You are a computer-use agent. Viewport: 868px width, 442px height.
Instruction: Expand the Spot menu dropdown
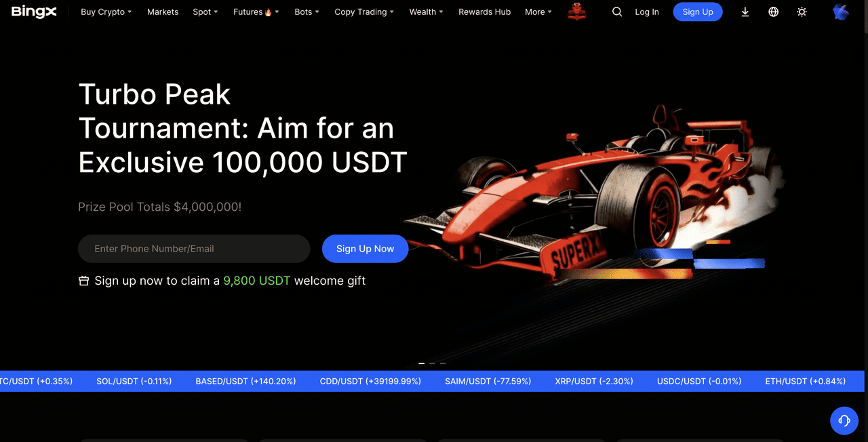[205, 12]
